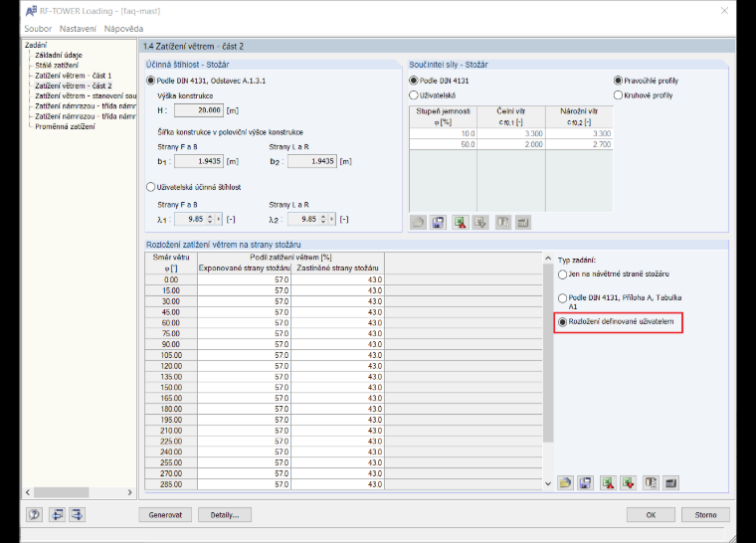756x543 pixels.
Task: Click the 10.0 cell in force coefficient table
Action: tap(443, 133)
